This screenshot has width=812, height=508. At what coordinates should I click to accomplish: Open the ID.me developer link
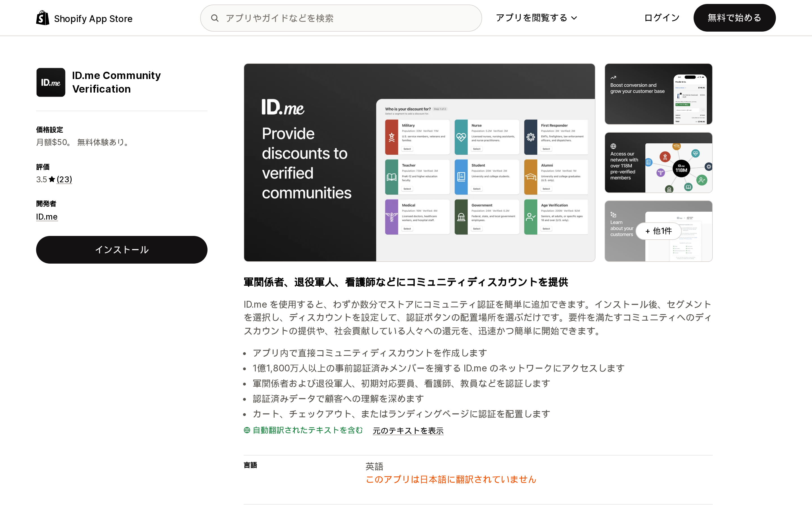coord(47,217)
